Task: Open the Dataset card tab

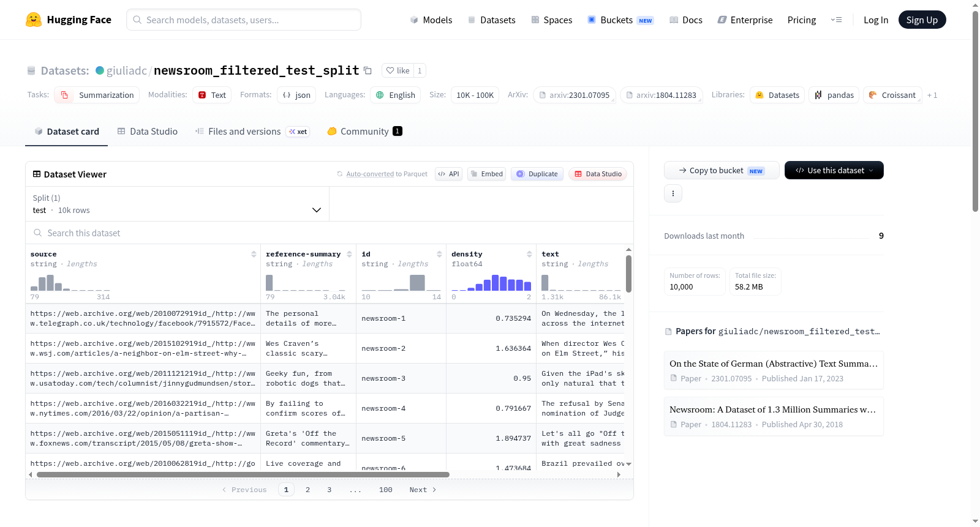Action: pyautogui.click(x=67, y=132)
